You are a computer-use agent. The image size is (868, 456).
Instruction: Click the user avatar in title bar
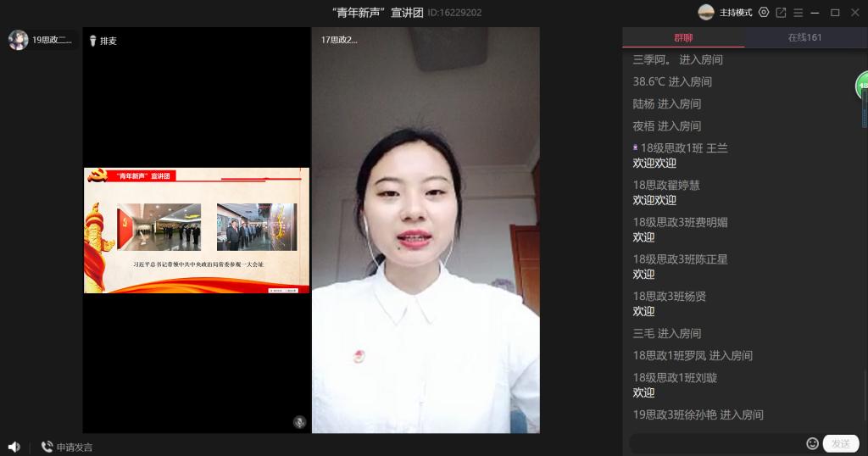coord(705,12)
